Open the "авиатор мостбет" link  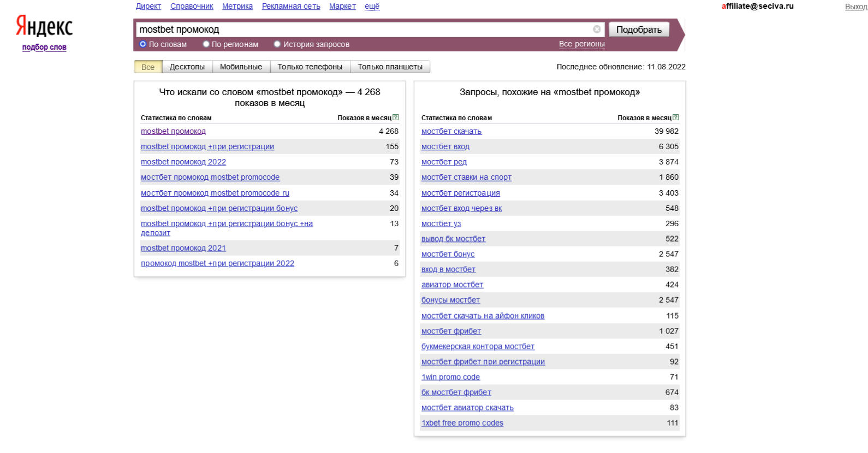[x=453, y=285]
